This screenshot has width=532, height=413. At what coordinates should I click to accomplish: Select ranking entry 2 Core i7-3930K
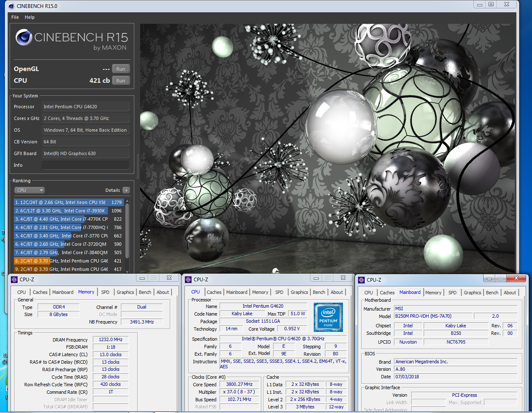pos(68,211)
